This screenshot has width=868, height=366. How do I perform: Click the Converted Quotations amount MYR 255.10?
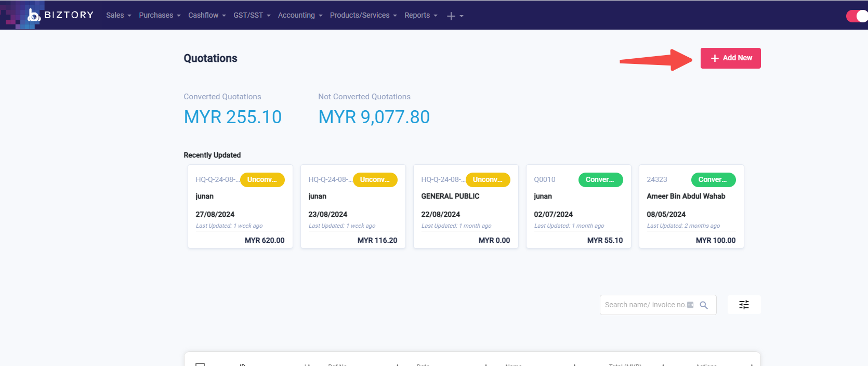point(232,117)
